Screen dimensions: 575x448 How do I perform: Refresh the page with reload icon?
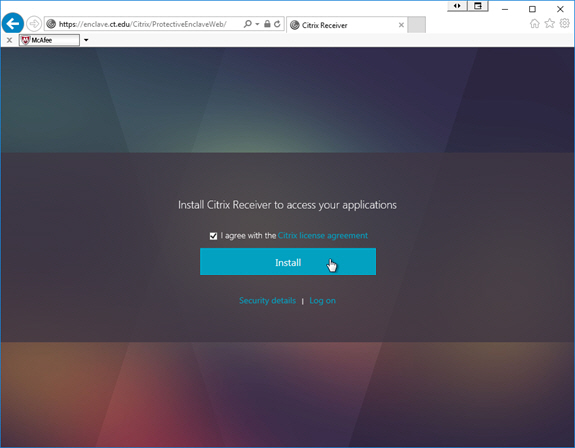[277, 24]
